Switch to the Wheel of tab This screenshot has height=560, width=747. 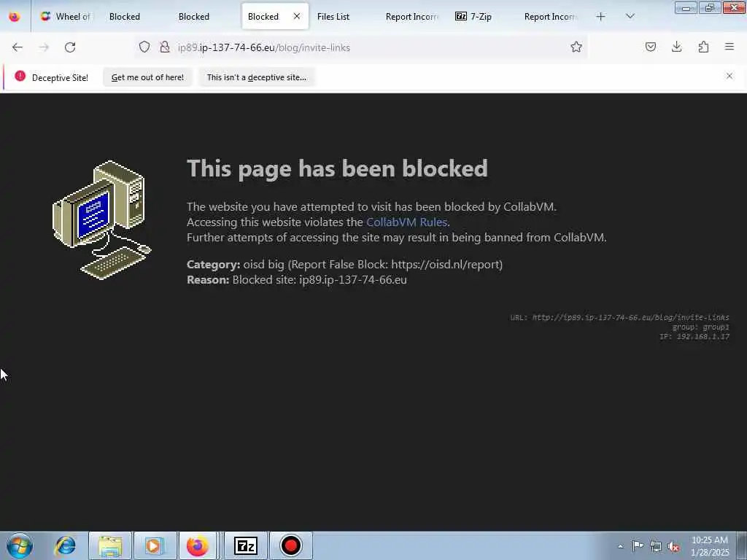coord(65,17)
